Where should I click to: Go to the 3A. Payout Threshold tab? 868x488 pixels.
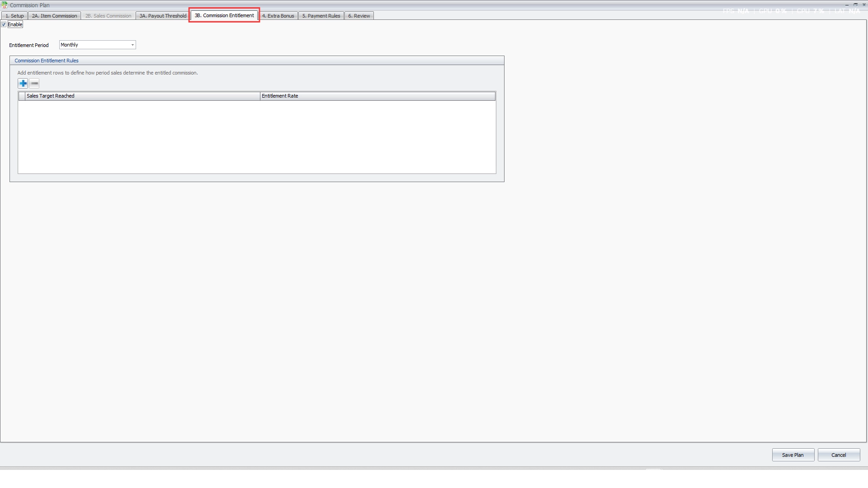point(163,16)
